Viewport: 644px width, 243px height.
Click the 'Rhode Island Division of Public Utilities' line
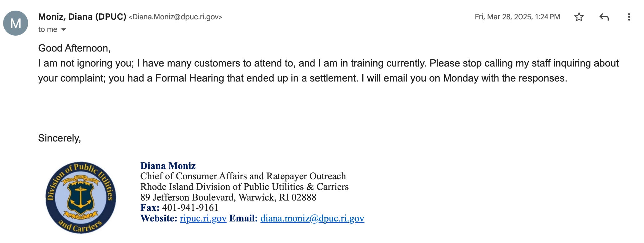pos(244,187)
